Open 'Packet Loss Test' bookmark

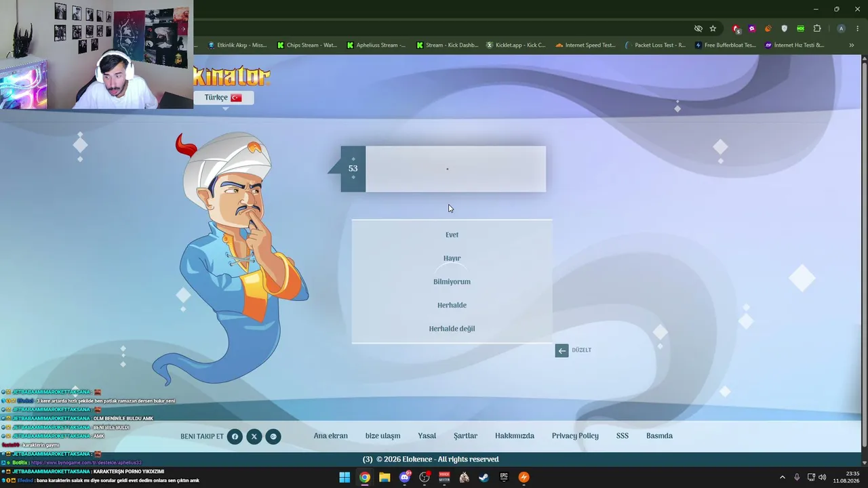(655, 45)
